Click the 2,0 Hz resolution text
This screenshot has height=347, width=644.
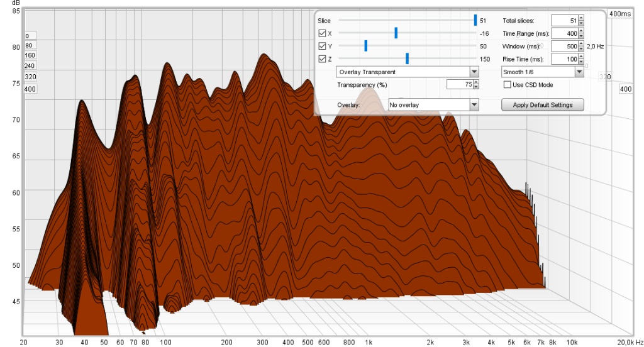[x=595, y=47]
